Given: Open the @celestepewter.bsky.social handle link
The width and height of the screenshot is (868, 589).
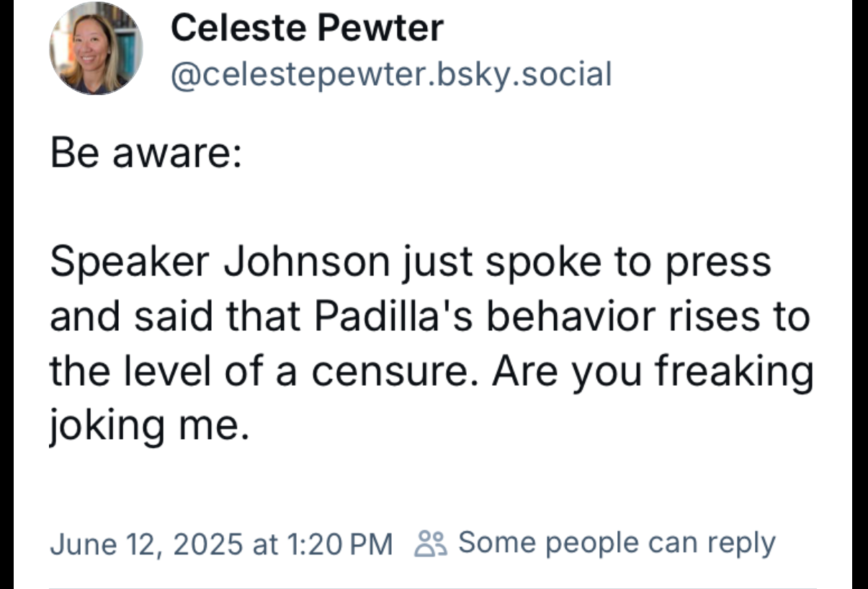Looking at the screenshot, I should 390,74.
